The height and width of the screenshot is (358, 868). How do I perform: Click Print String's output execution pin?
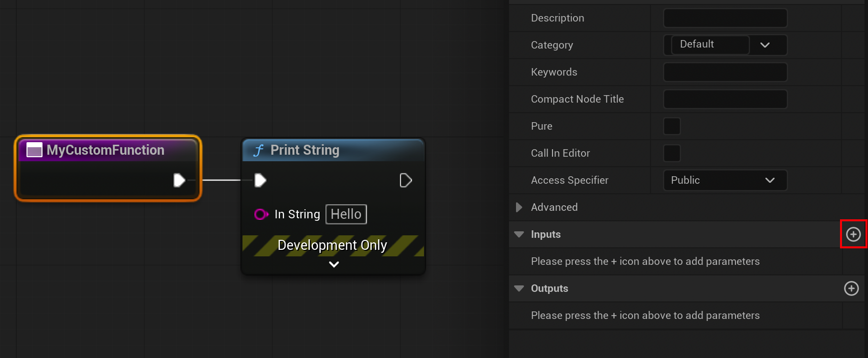405,180
